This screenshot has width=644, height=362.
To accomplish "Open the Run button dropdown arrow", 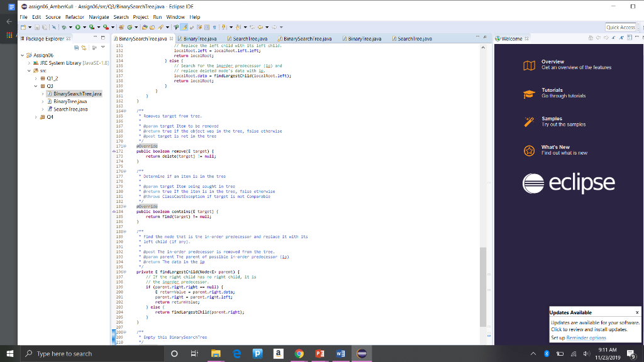I will tap(84, 27).
